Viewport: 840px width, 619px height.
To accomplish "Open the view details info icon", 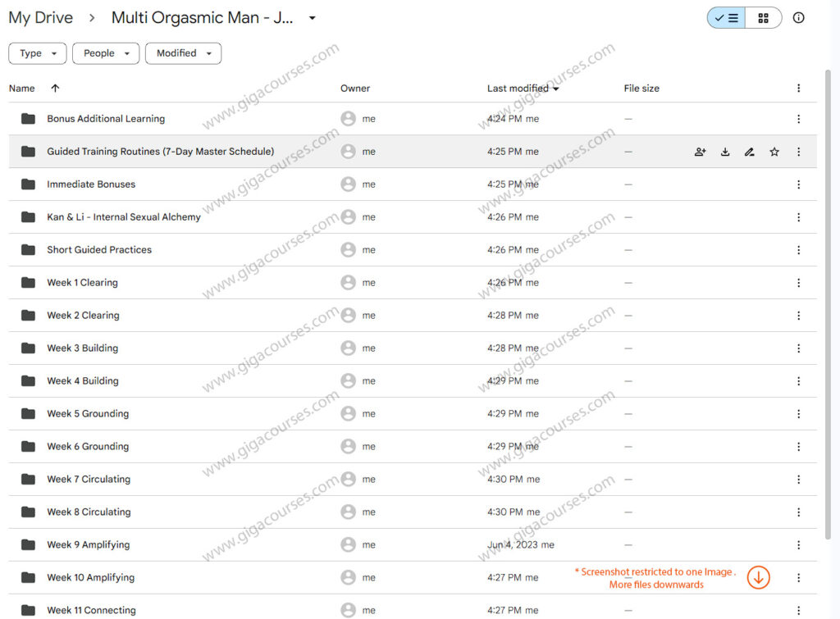I will pyautogui.click(x=798, y=18).
